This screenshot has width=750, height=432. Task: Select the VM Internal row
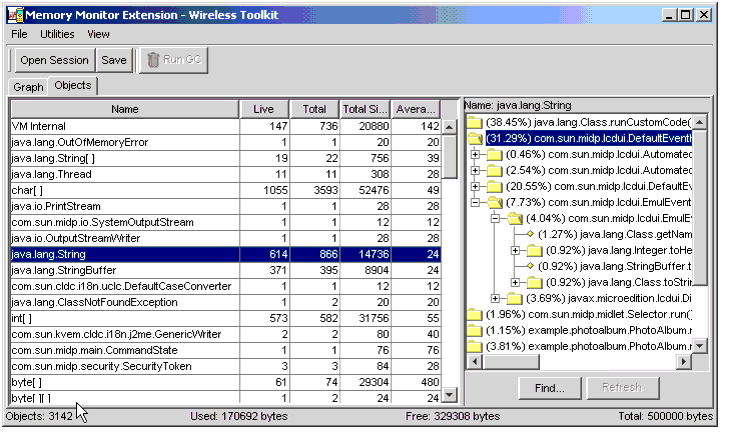point(225,126)
